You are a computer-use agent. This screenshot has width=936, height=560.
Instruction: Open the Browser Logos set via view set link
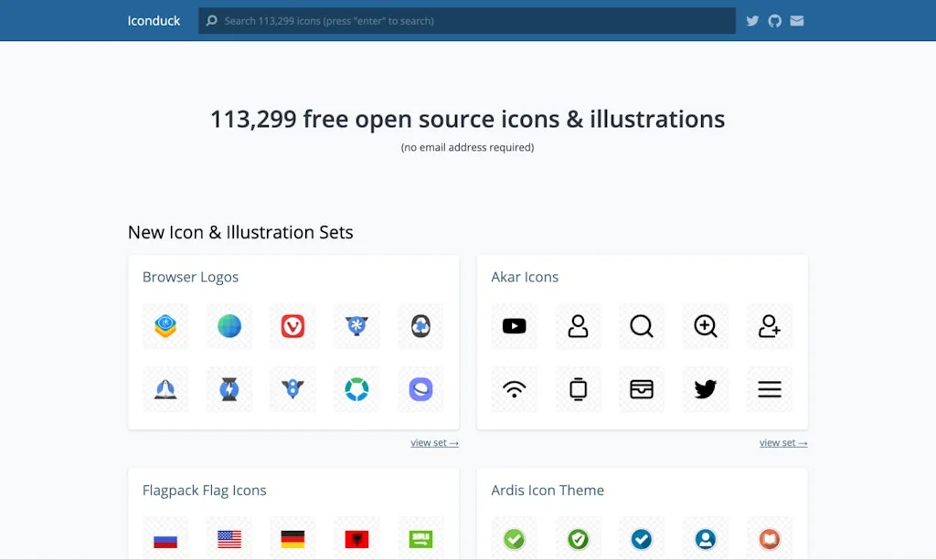coord(434,442)
